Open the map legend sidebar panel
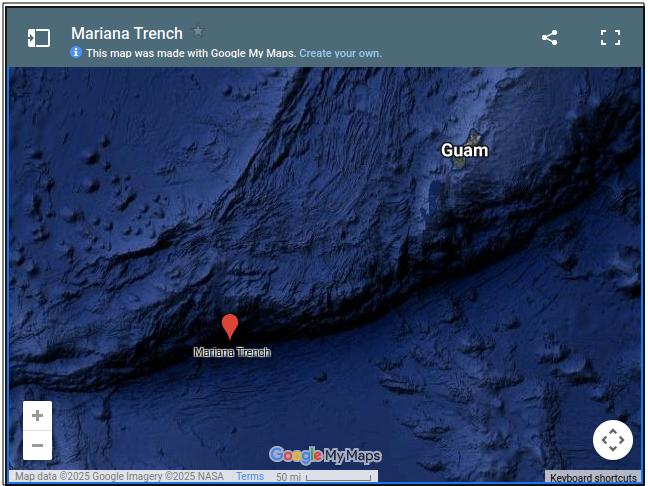 [39, 38]
